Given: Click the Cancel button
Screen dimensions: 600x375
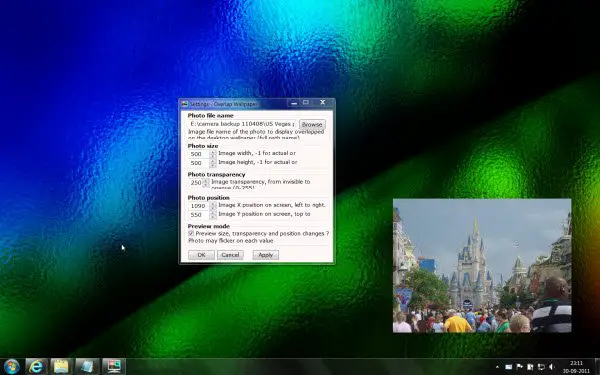Looking at the screenshot, I should coord(230,255).
